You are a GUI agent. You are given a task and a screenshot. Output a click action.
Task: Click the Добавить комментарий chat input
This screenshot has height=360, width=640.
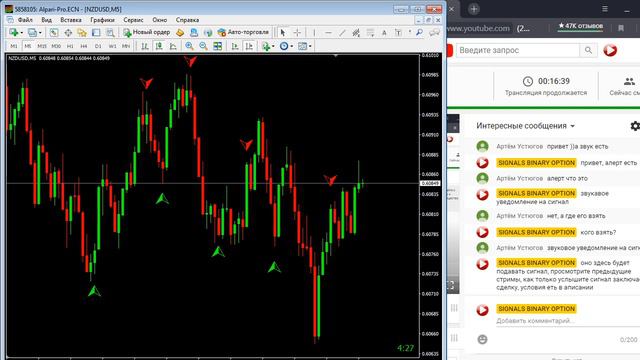pos(535,320)
